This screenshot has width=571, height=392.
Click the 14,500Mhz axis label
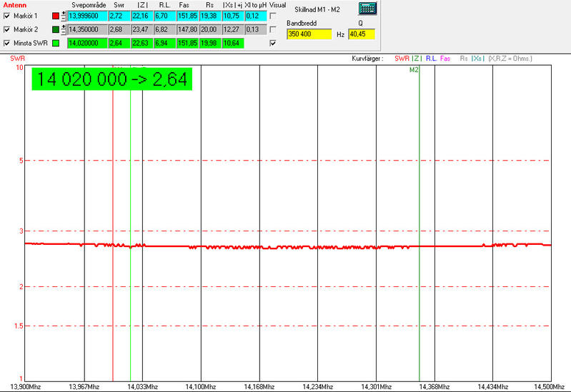(x=549, y=386)
